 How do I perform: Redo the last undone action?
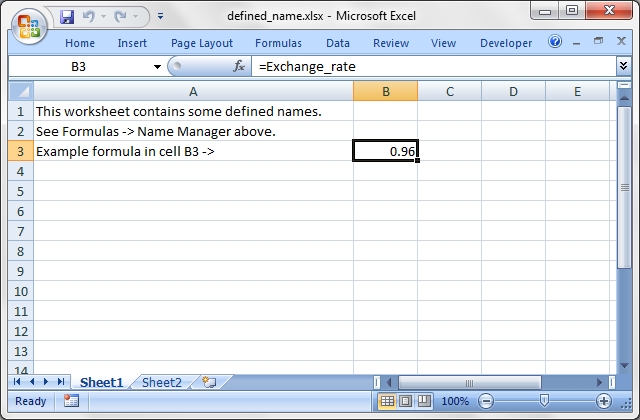pyautogui.click(x=121, y=17)
